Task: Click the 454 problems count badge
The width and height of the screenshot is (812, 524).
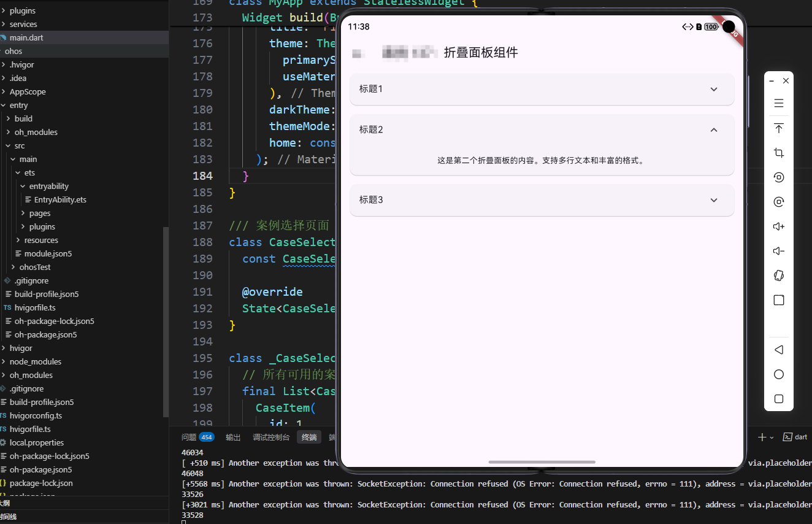Action: (x=207, y=437)
